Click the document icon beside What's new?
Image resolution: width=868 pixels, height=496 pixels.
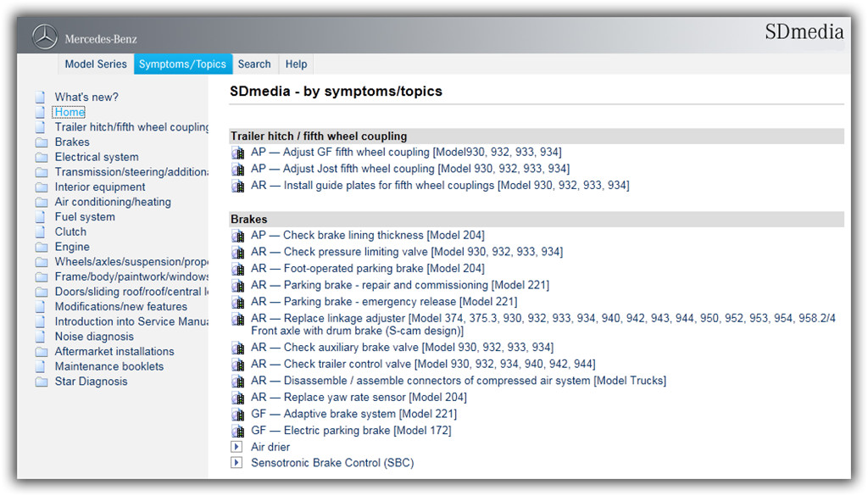point(41,98)
